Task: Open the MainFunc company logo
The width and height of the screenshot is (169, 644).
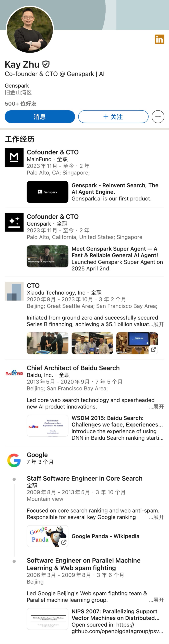Action: point(14,158)
